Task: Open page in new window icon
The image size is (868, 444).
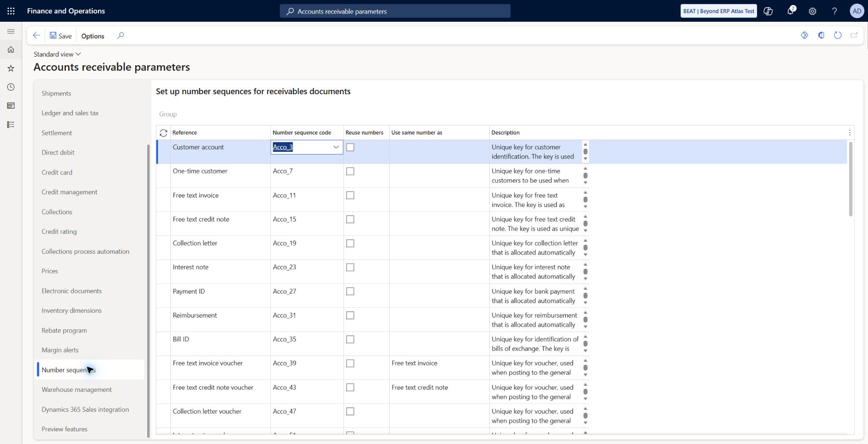Action: click(854, 35)
